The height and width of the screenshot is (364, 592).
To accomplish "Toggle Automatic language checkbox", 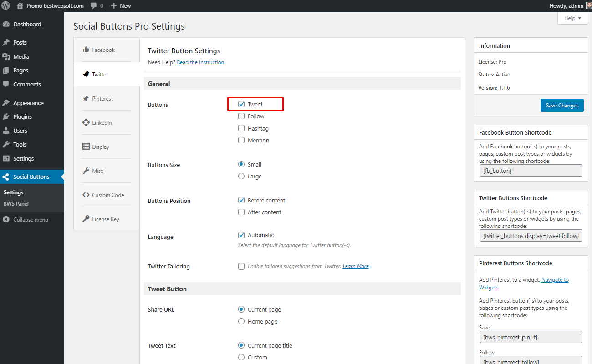I will (241, 235).
